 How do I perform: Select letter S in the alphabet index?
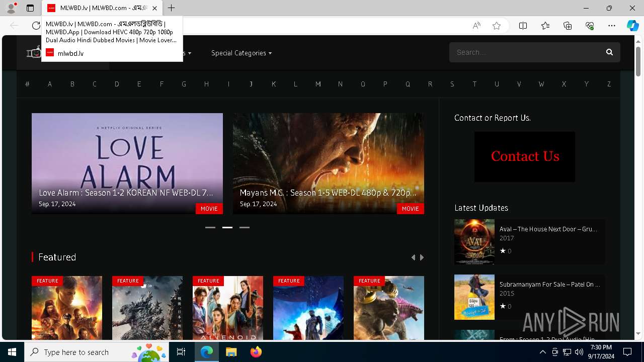[452, 84]
